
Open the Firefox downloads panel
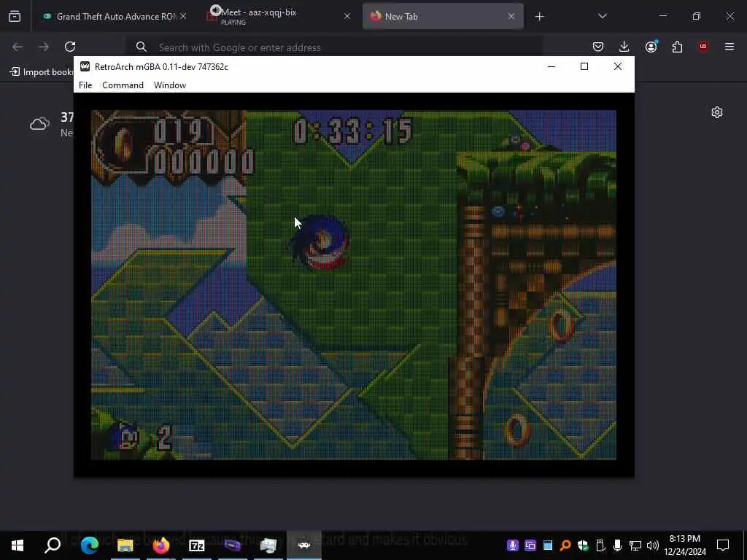tap(624, 47)
